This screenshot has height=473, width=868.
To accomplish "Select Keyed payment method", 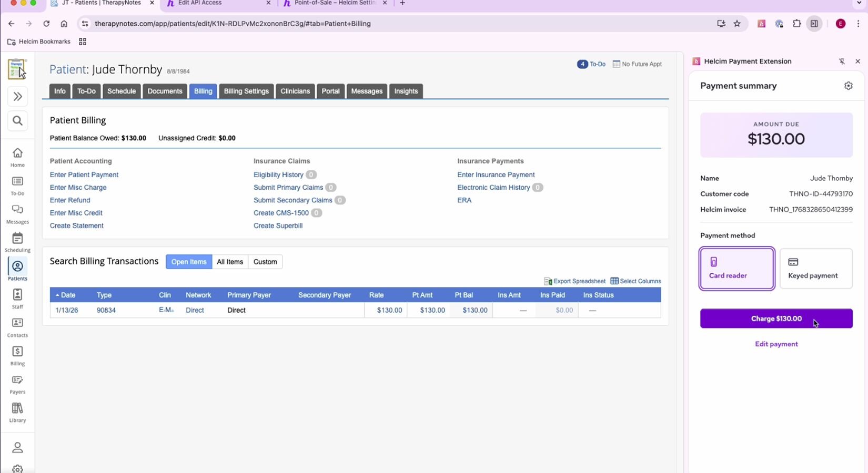I will click(x=815, y=269).
